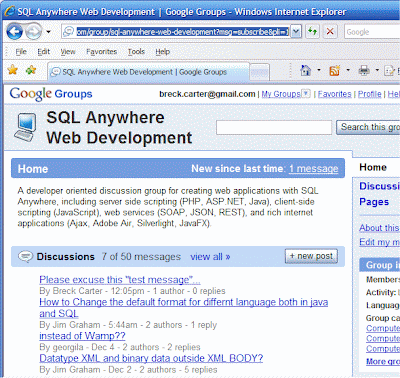
Task: Expand the Print dropdown arrow
Action: click(x=377, y=70)
